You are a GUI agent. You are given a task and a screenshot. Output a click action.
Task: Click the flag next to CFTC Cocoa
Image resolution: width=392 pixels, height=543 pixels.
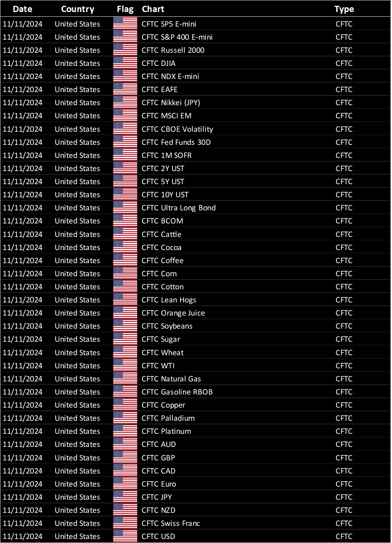pyautogui.click(x=125, y=247)
